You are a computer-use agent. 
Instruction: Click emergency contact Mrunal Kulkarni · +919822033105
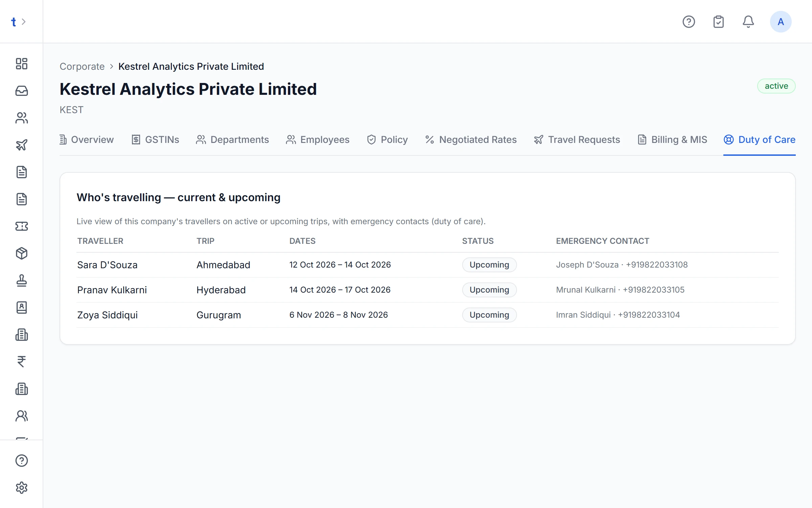620,290
